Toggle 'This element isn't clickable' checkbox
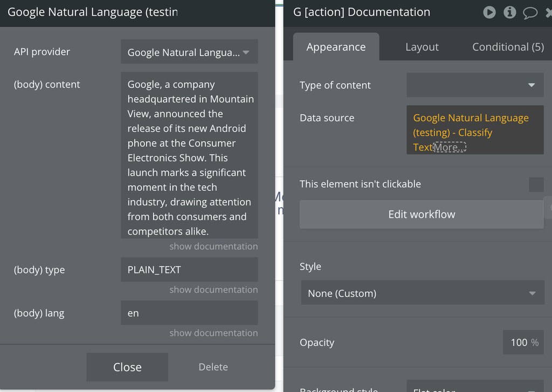This screenshot has height=392, width=552. point(536,184)
